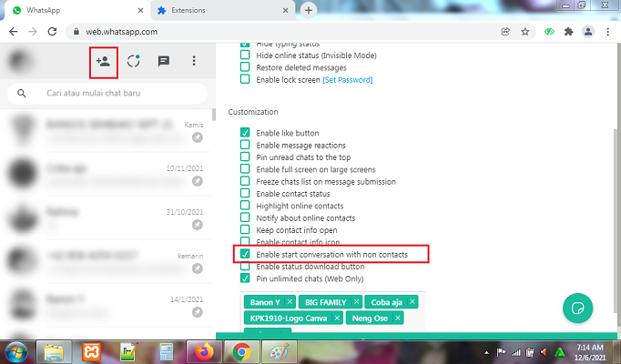
Task: Click the blurred profile avatar in WhatsApp header
Action: [x=20, y=61]
